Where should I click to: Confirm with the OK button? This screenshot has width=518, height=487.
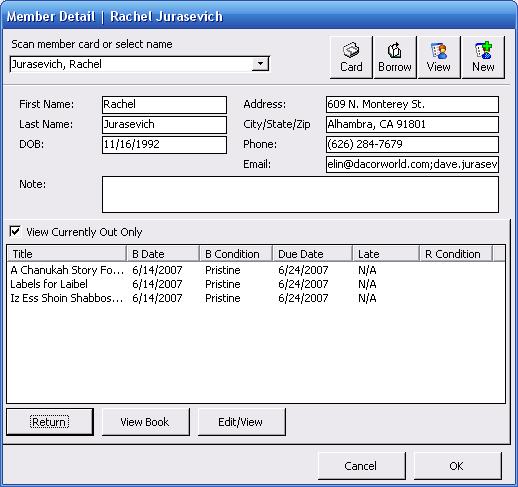point(457,466)
